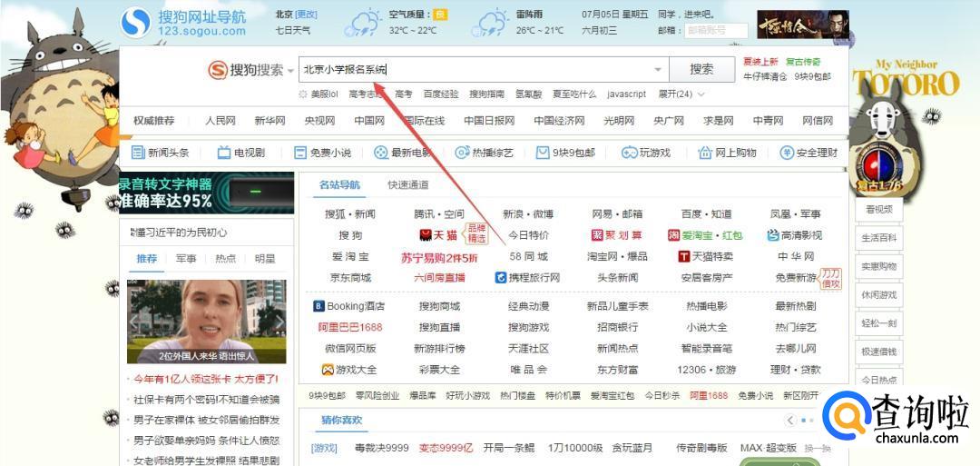Open the 9块9包邮 bag icon link
The image size is (980, 466).
tap(543, 153)
